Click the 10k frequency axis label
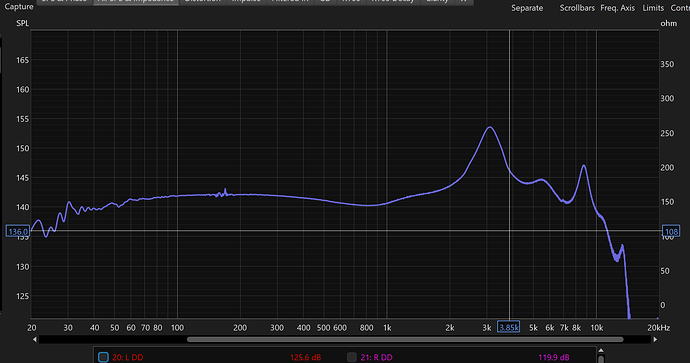Image resolution: width=690 pixels, height=363 pixels. (597, 328)
